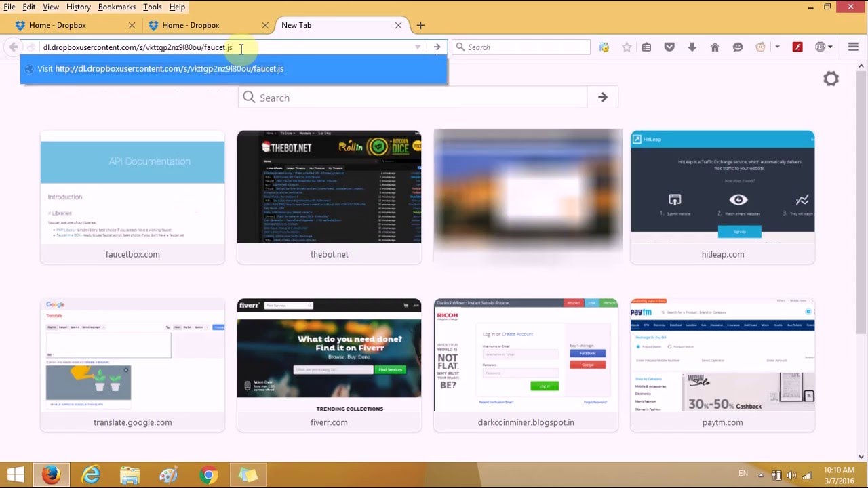Open the hitleap.com tile
This screenshot has height=488, width=868.
coord(722,197)
